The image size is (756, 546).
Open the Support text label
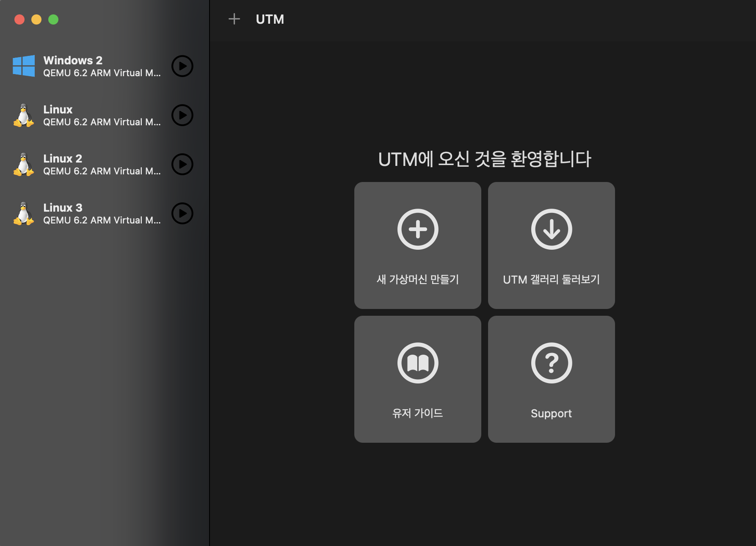pyautogui.click(x=551, y=414)
